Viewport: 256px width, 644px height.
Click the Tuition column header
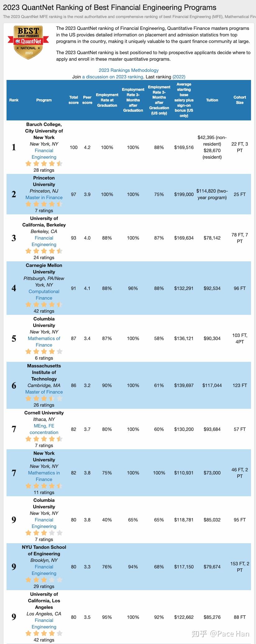coord(212,100)
